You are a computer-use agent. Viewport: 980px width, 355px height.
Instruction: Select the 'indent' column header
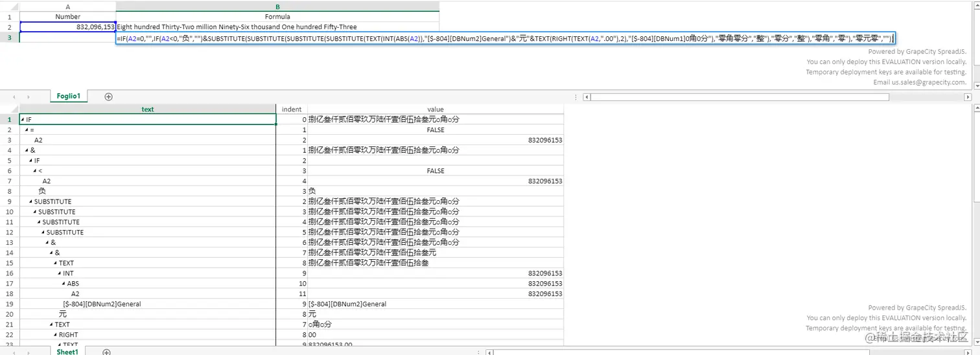(x=292, y=109)
